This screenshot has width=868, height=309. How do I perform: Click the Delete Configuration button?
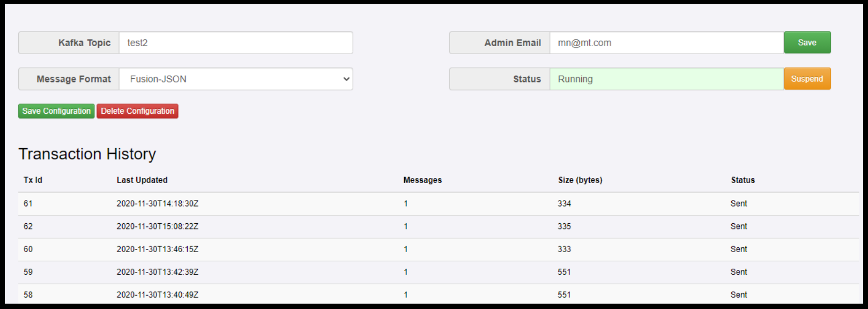point(137,111)
